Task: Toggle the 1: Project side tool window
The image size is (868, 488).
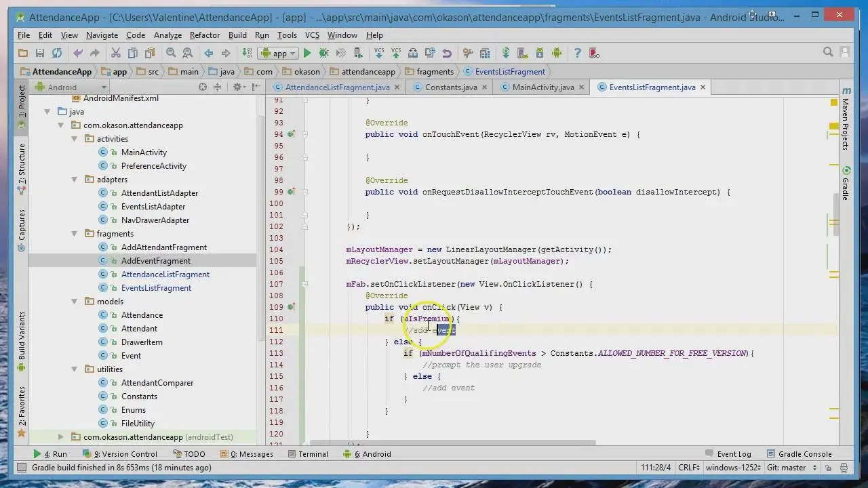Action: coord(22,102)
